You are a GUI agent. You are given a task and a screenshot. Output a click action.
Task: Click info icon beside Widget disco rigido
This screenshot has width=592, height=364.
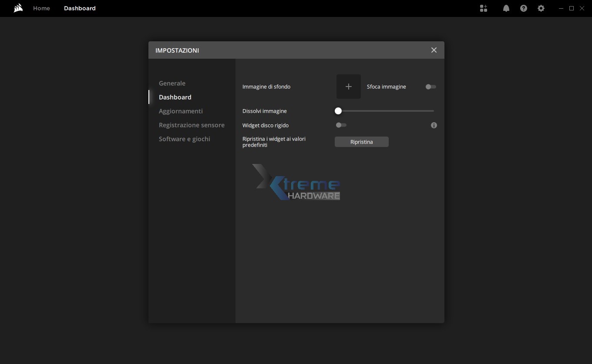[434, 125]
